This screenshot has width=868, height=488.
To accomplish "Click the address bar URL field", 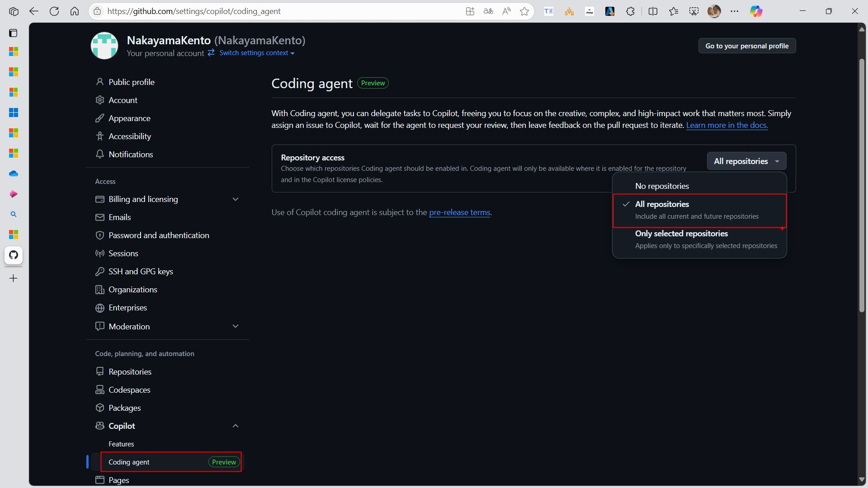I will coord(280,11).
